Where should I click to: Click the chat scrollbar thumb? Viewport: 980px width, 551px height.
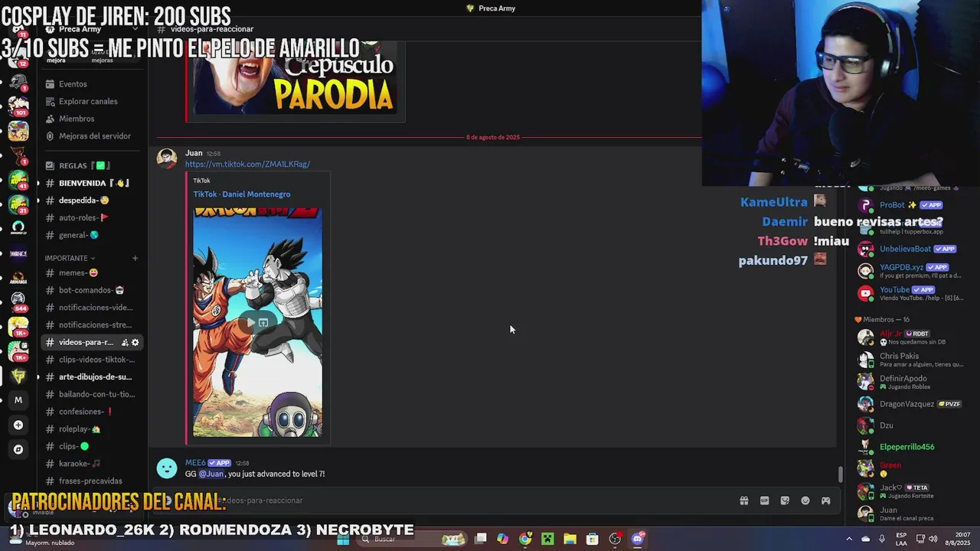coord(841,474)
